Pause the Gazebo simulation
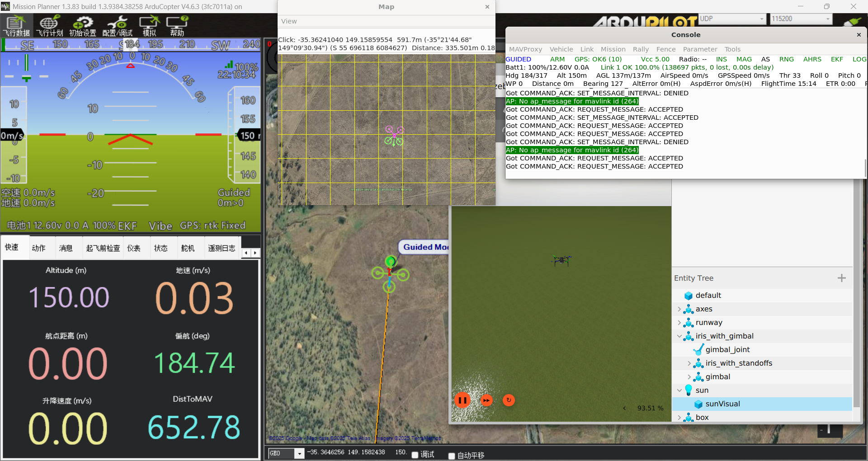The image size is (868, 461). pos(462,400)
